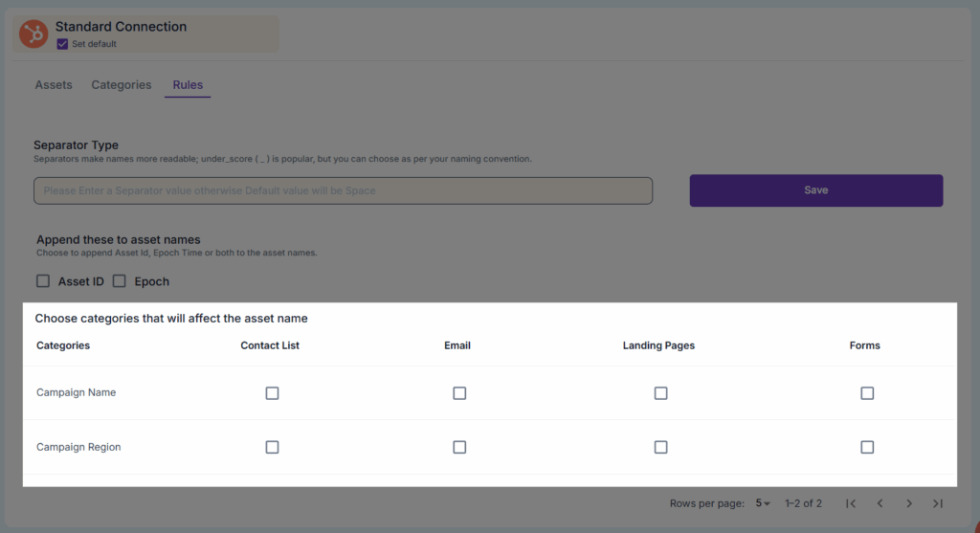The height and width of the screenshot is (533, 980).
Task: Check Campaign Name for Contact List
Action: coord(272,393)
